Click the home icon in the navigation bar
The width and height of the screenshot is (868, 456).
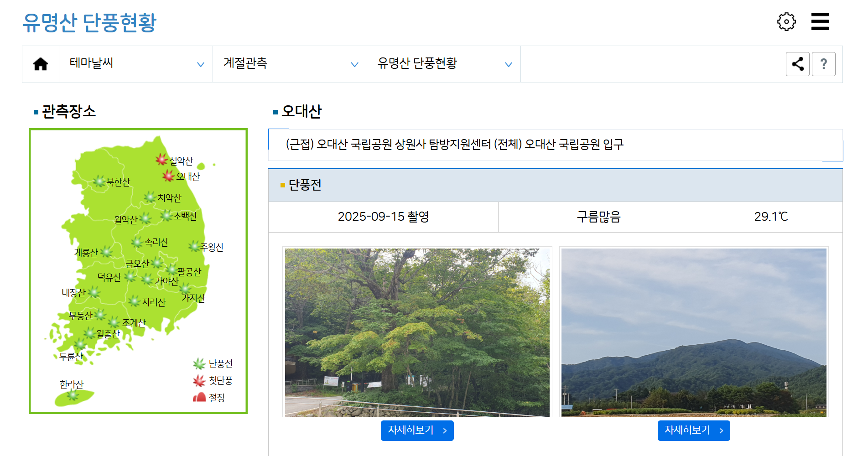coord(40,64)
